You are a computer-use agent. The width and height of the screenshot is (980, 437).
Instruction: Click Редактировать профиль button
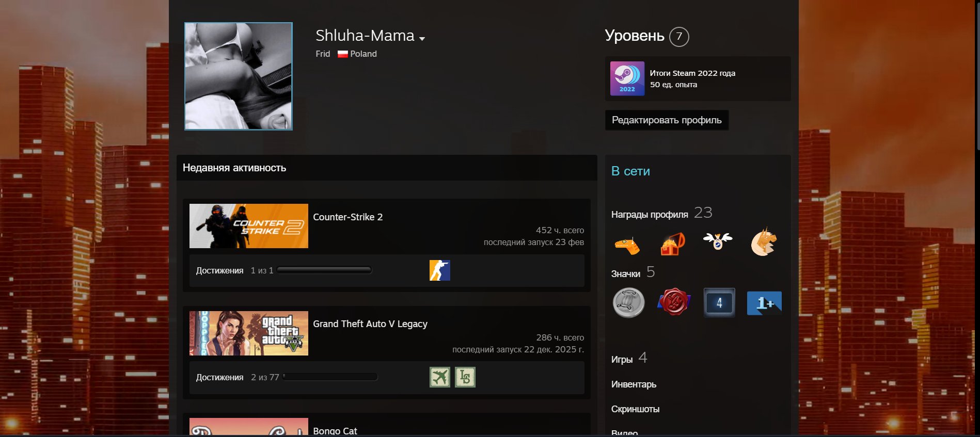pyautogui.click(x=667, y=120)
